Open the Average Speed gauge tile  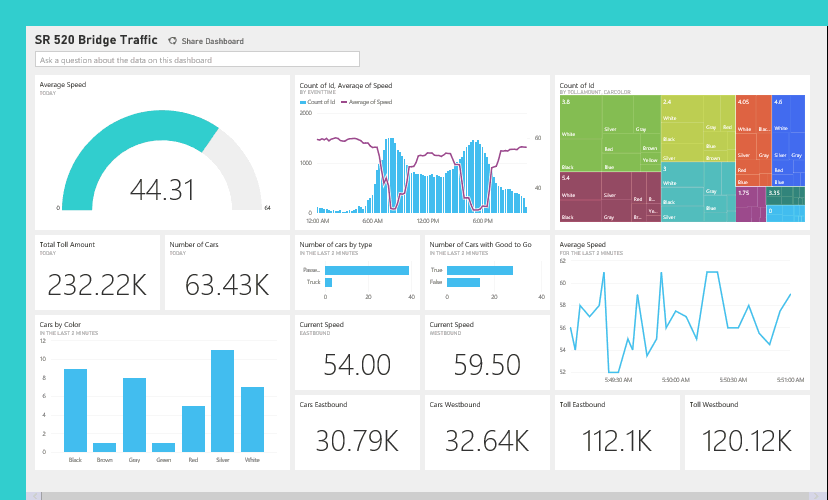click(x=162, y=153)
